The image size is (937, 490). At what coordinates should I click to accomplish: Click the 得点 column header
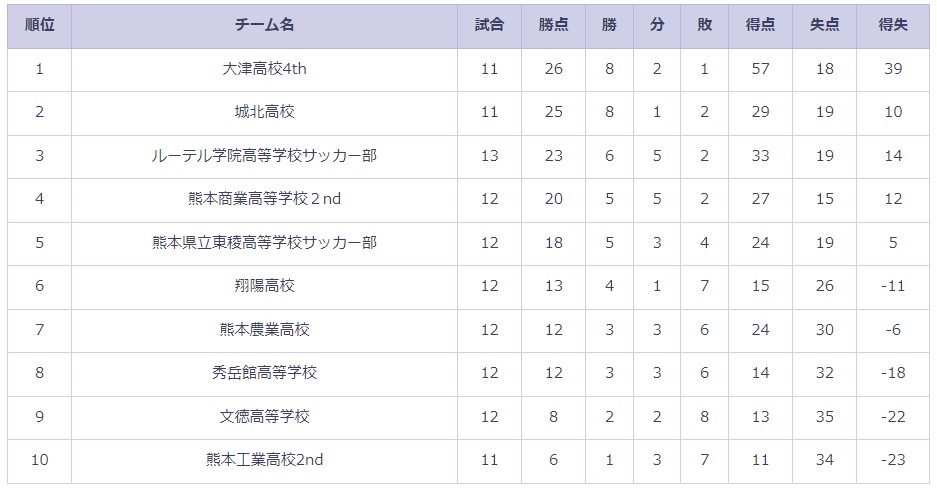[761, 25]
